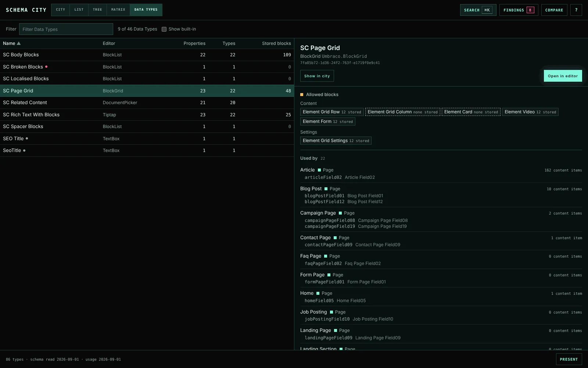Select the SC Rich Text With Blocks row
Viewport: 588px width, 368px height.
pos(147,115)
